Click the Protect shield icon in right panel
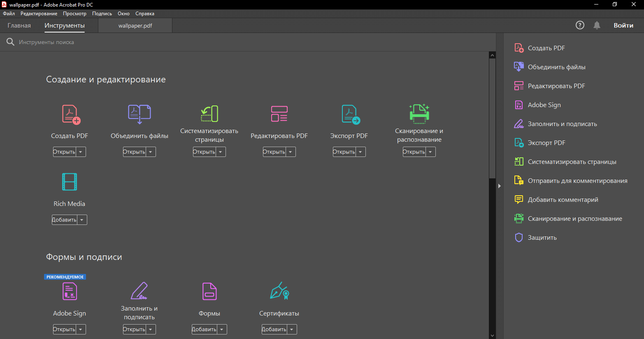Screen dimensions: 644x339 [519, 238]
